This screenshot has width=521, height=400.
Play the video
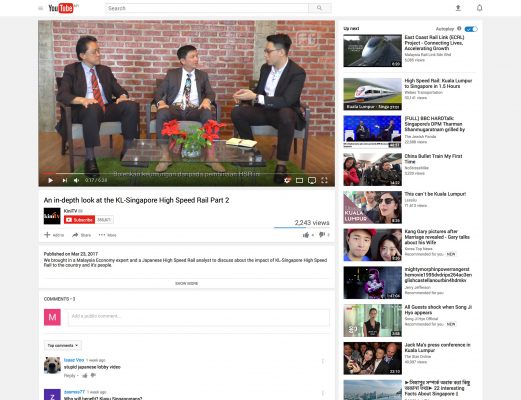pos(51,180)
